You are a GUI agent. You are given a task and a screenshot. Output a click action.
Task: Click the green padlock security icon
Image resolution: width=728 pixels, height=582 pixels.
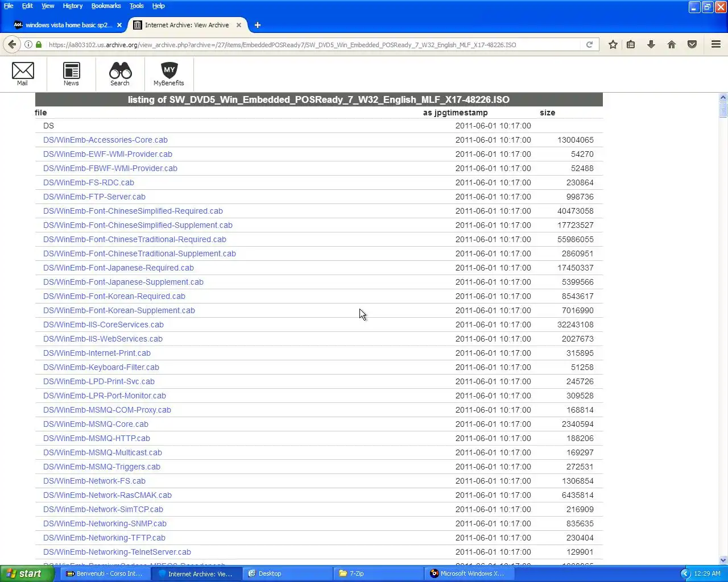(x=39, y=44)
